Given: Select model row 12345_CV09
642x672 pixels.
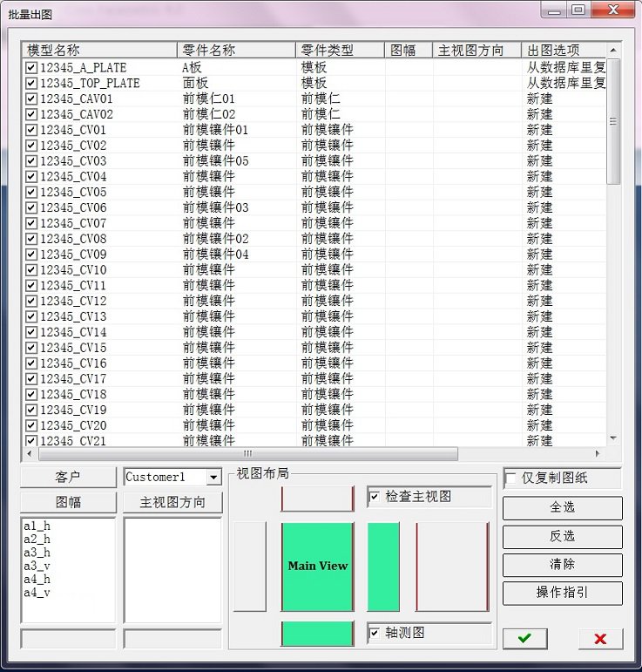Looking at the screenshot, I should pyautogui.click(x=73, y=255).
